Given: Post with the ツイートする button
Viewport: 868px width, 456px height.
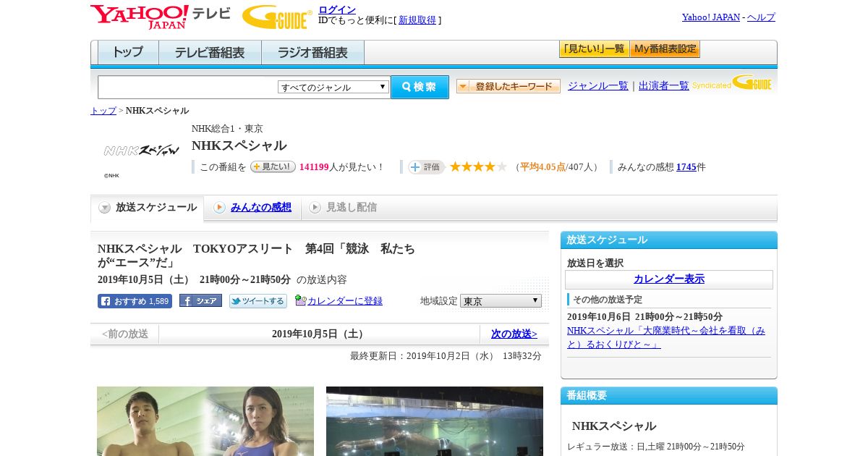Looking at the screenshot, I should (x=258, y=301).
